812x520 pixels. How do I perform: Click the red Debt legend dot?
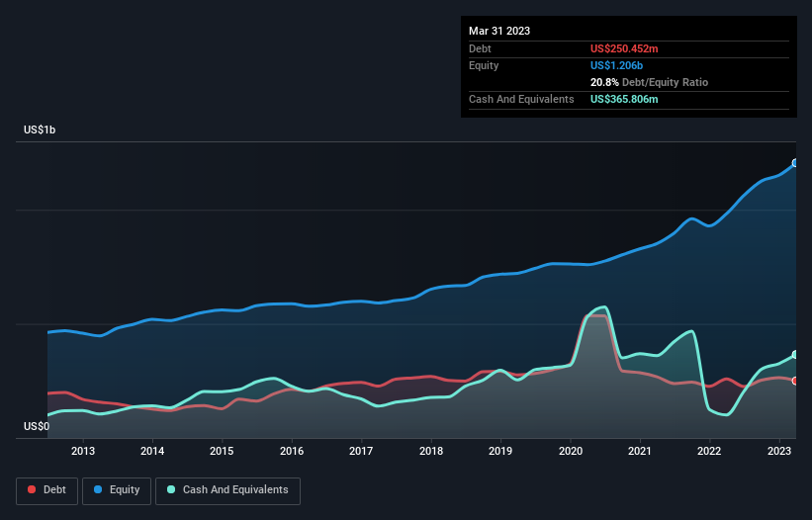click(32, 489)
